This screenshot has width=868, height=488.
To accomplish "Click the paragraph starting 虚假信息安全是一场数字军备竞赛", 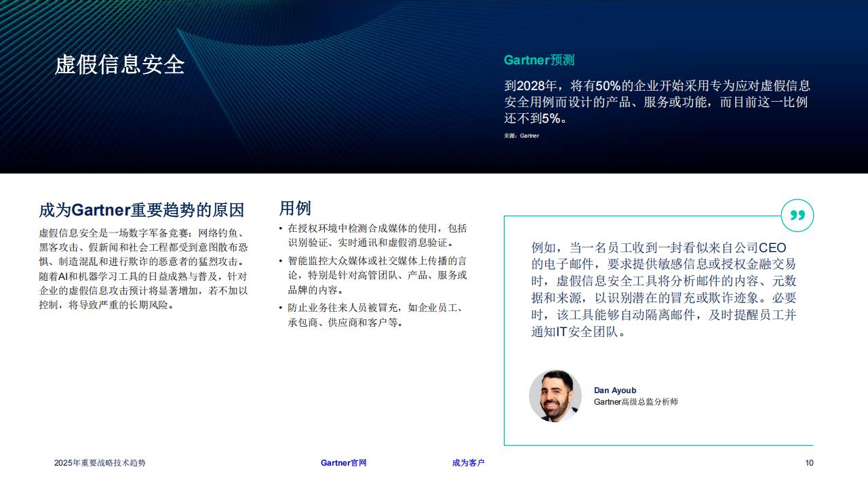I will 143,268.
